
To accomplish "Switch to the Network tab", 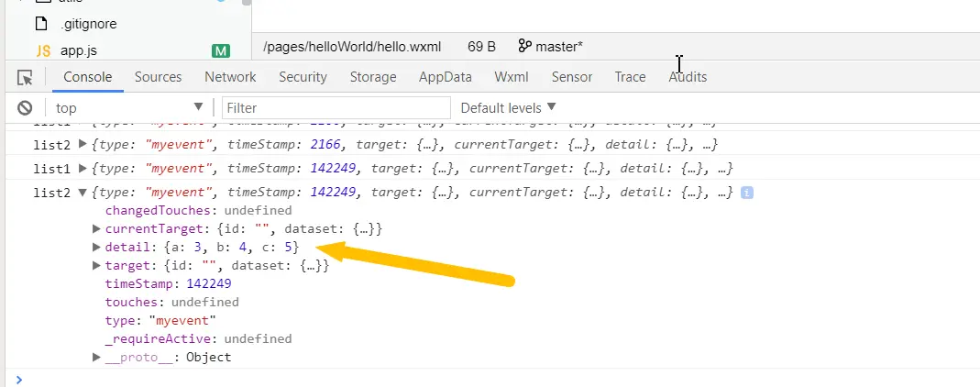I will (x=230, y=77).
